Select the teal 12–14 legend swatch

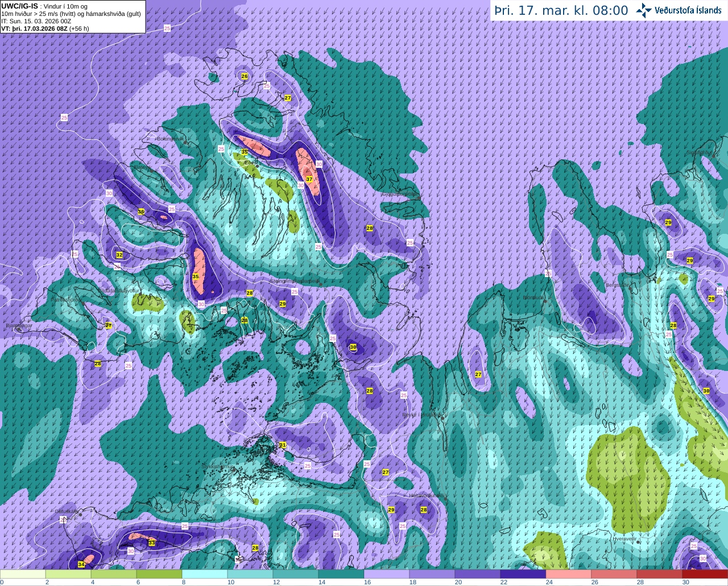(x=296, y=574)
